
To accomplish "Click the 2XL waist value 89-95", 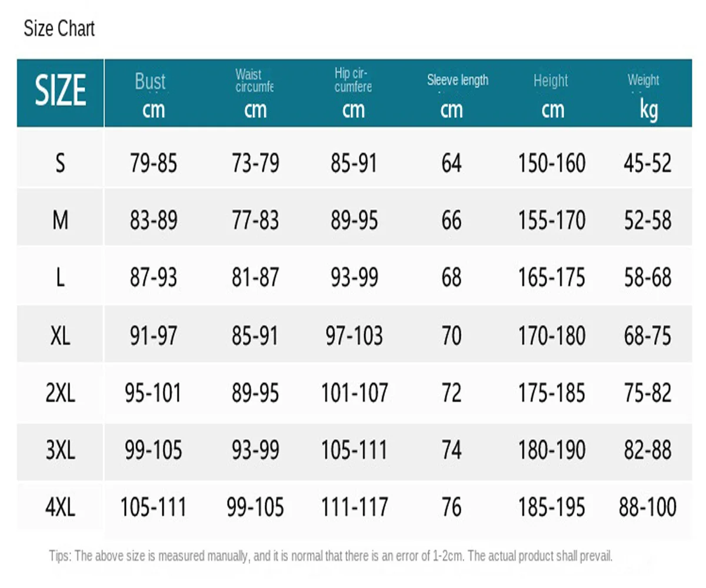I will [x=255, y=393].
